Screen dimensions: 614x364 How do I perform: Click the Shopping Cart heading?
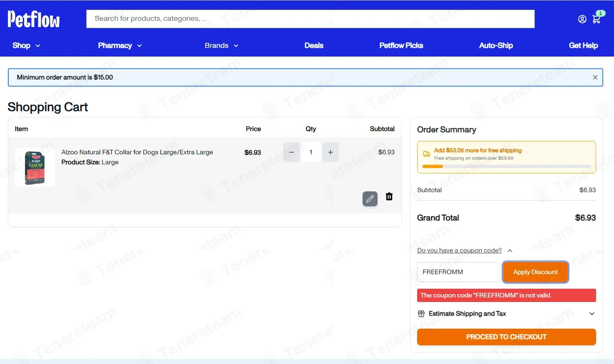pos(48,107)
